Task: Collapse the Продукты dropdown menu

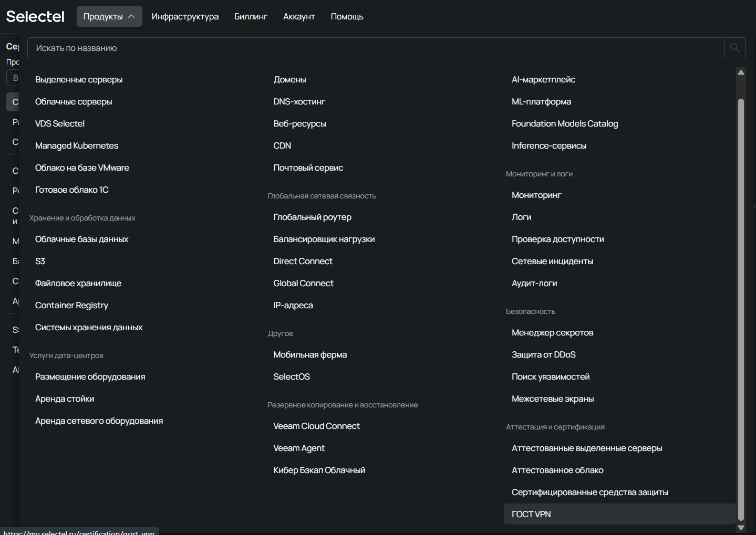Action: tap(109, 17)
